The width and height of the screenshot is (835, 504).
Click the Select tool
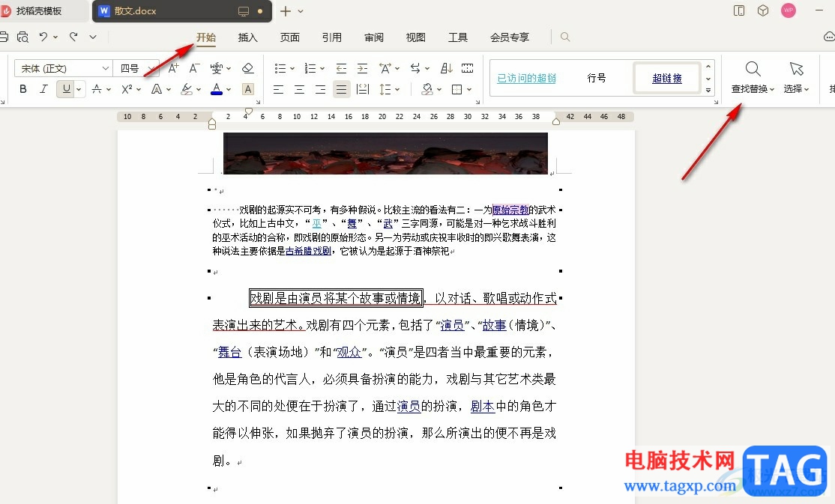point(796,77)
